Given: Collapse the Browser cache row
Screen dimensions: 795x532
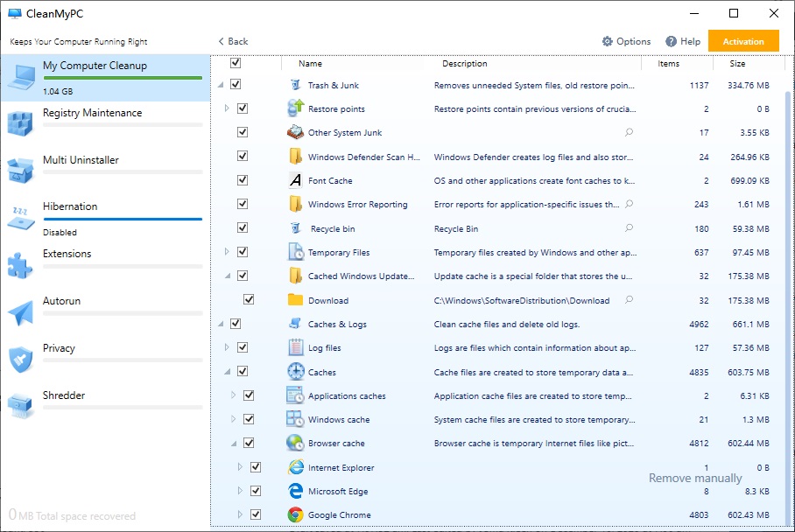Looking at the screenshot, I should (x=234, y=444).
